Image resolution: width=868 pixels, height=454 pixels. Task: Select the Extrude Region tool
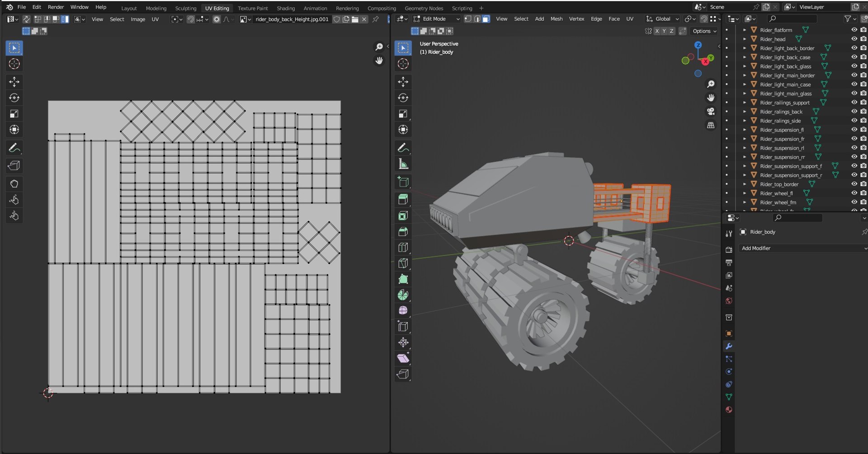(x=403, y=199)
